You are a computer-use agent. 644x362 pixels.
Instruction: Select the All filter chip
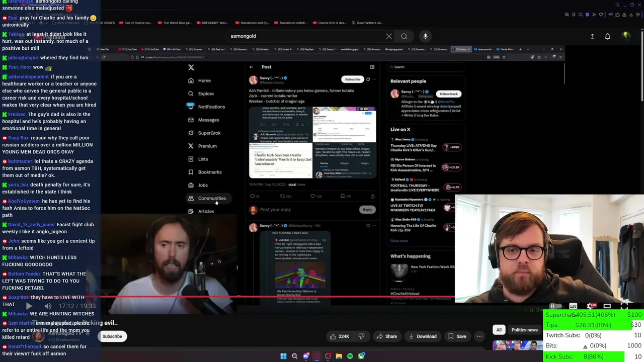tap(499, 330)
